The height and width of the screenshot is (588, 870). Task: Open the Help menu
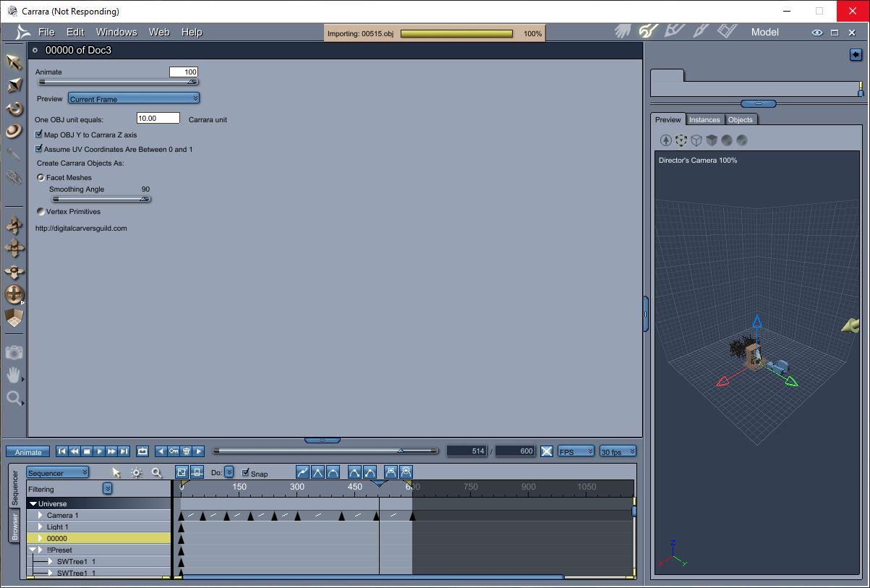point(192,32)
